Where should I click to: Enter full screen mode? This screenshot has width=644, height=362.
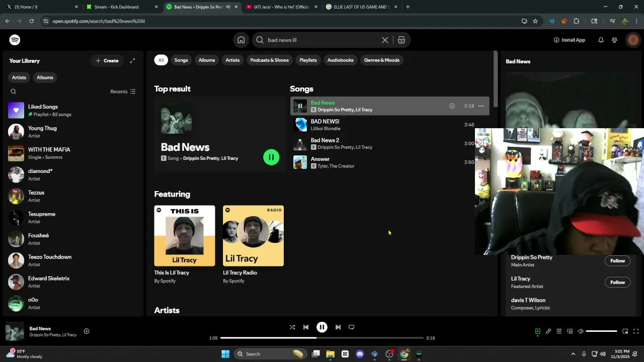pos(636,331)
